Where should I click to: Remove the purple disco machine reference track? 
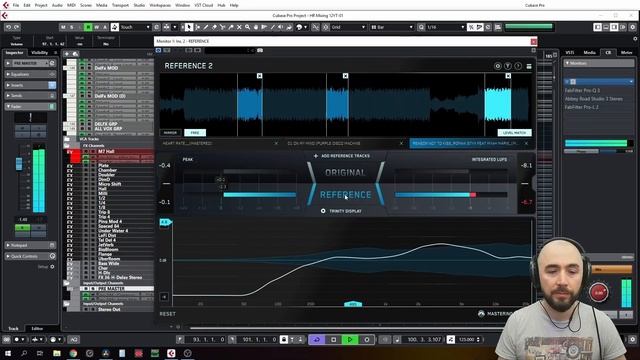tap(401, 144)
